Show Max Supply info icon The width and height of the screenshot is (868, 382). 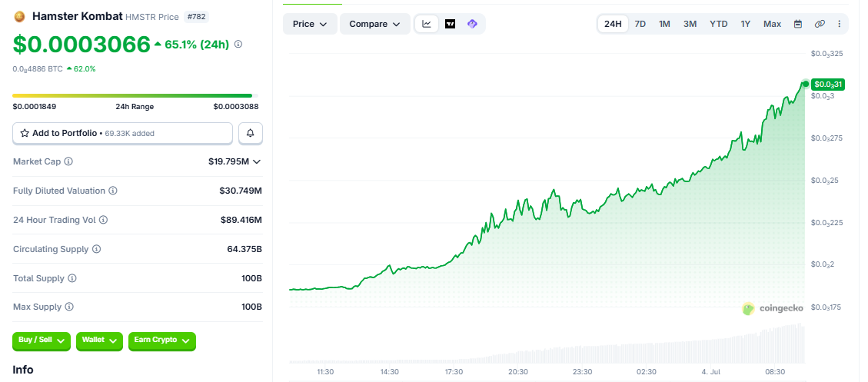click(x=69, y=307)
